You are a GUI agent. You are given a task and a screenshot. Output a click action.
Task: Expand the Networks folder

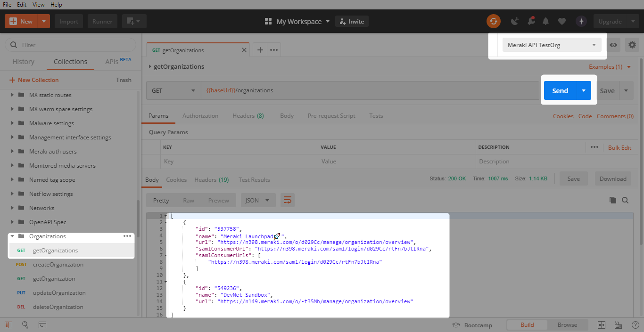pos(12,208)
